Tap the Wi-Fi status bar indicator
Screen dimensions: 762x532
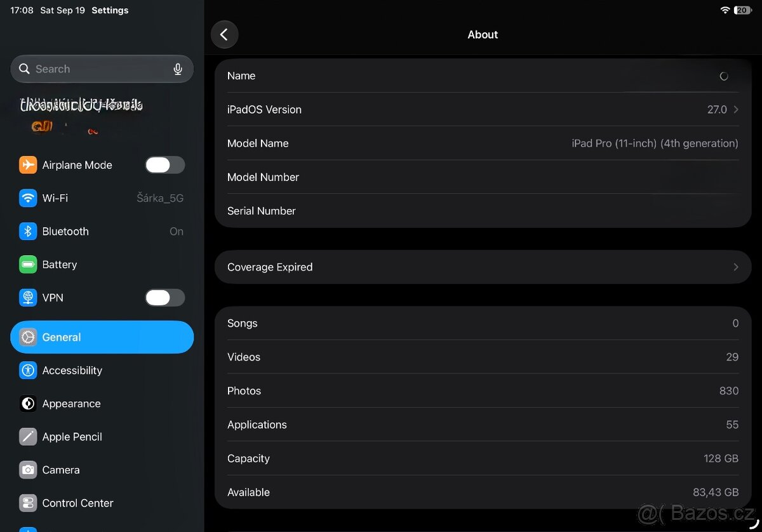[725, 10]
